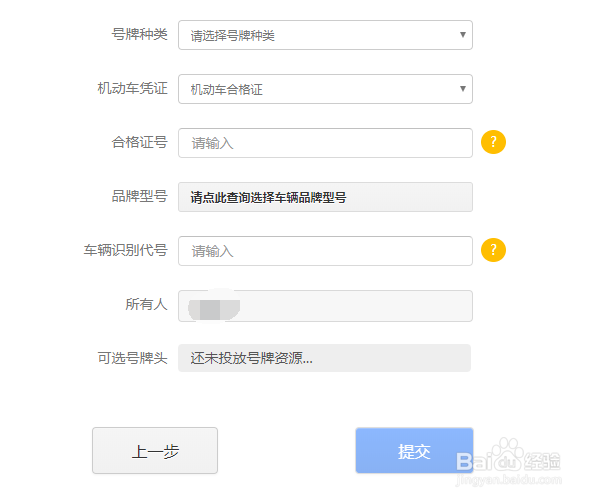594x501 pixels.
Task: Click the 可选号牌头 label text
Action: [133, 358]
